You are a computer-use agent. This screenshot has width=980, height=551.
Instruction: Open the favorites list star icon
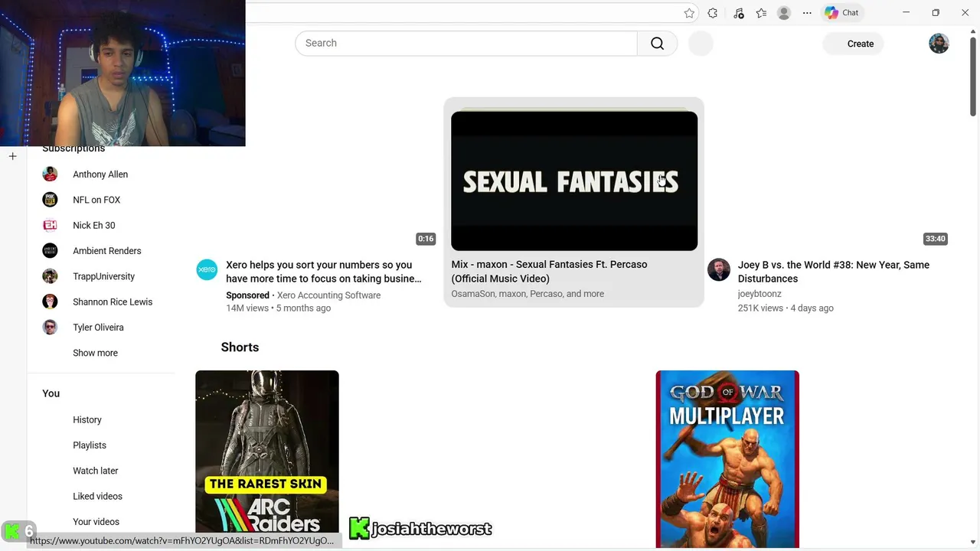pos(761,13)
